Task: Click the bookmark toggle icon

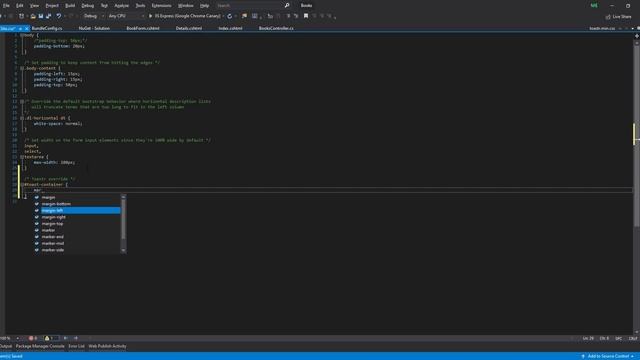Action: 306,16
